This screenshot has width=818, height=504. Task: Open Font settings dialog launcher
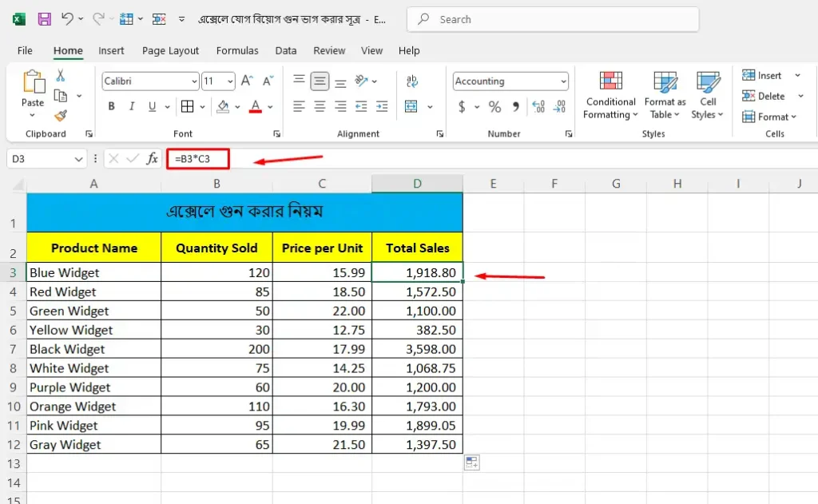(276, 134)
